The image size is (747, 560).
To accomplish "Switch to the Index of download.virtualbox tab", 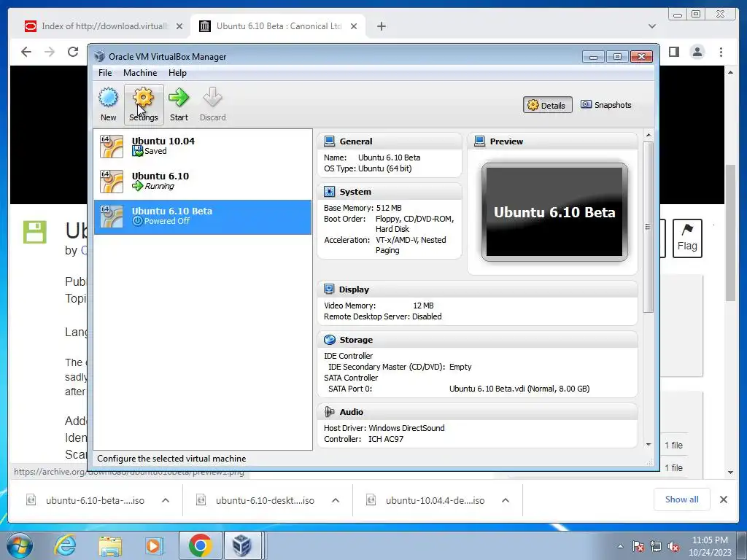I will pyautogui.click(x=104, y=26).
